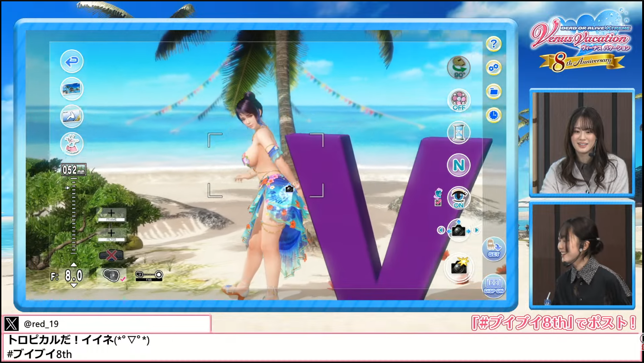Add a FRAME with plus button

[111, 215]
